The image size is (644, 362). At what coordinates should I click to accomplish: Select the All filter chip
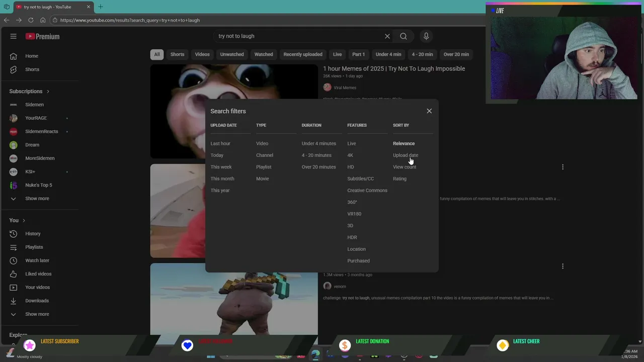pos(157,54)
